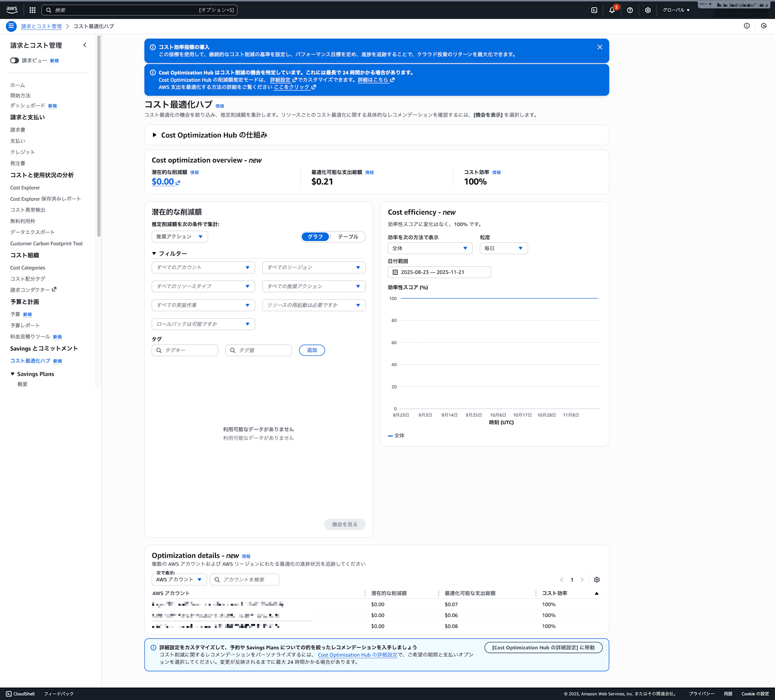Open Cost Explorer in the sidebar
Viewport: 775px width, 700px height.
pyautogui.click(x=25, y=187)
